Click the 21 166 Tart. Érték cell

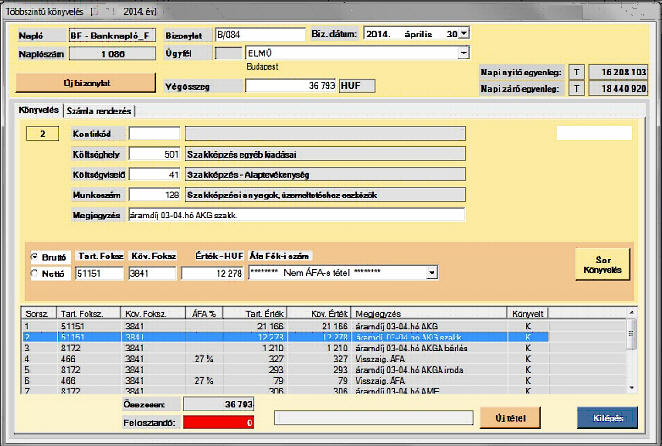(255, 326)
